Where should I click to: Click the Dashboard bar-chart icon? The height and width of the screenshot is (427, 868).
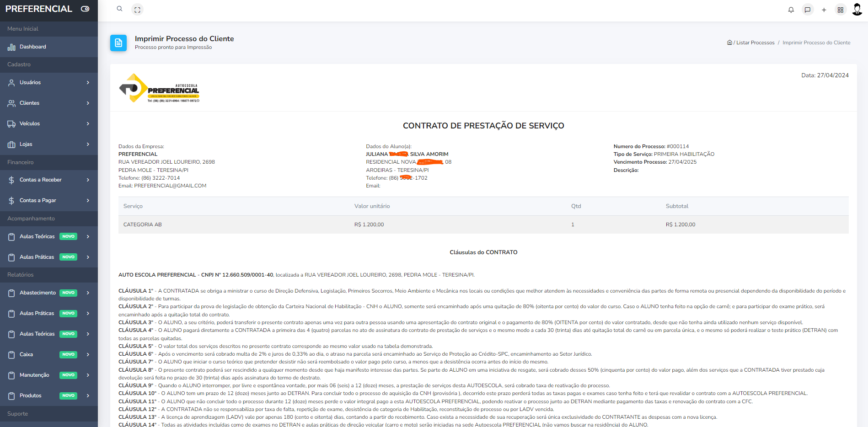(11, 47)
